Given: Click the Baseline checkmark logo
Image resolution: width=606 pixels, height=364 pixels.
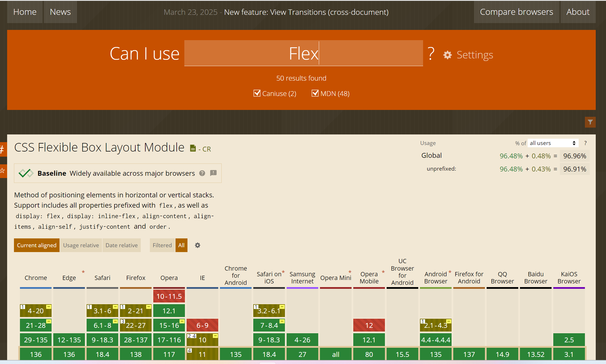Looking at the screenshot, I should (x=26, y=173).
